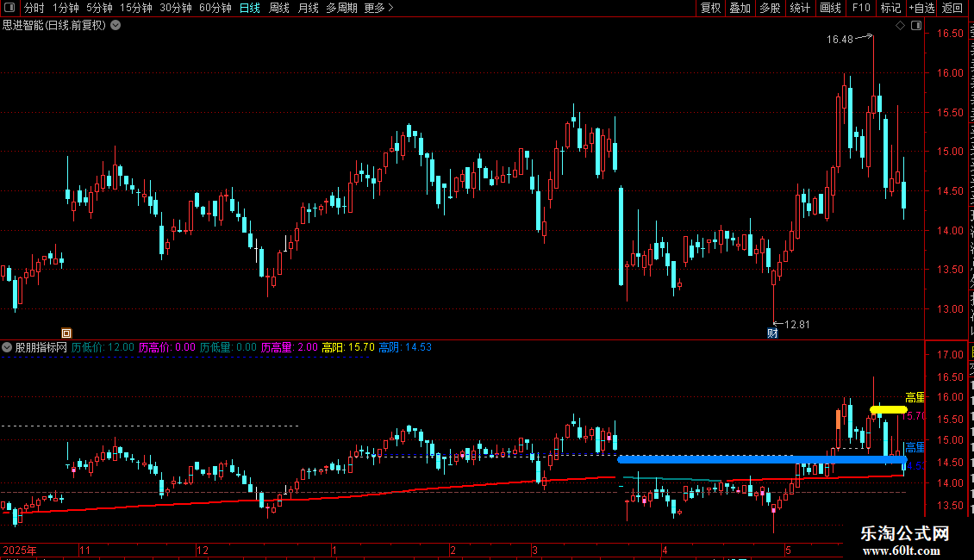Viewport: 974px width, 560px height.
Task: Click month 1 on time axis
Action: 334,550
